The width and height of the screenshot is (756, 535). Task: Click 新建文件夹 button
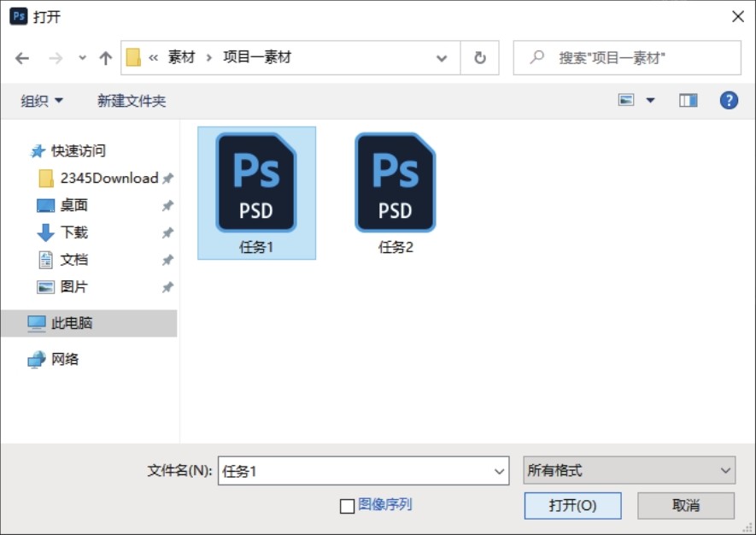(132, 101)
